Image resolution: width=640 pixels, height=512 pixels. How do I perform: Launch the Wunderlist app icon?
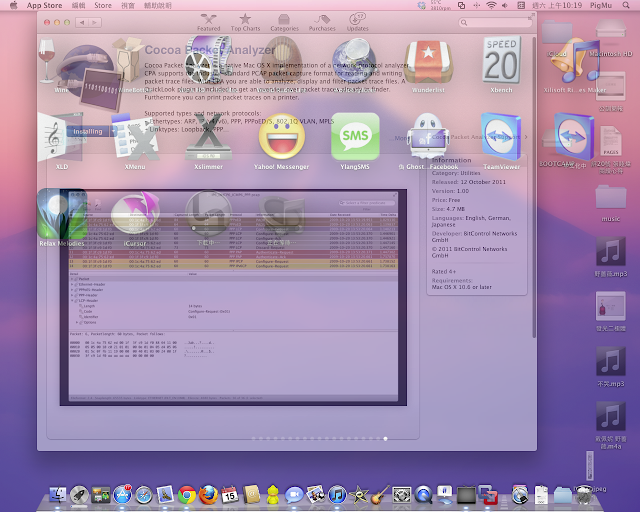(428, 62)
